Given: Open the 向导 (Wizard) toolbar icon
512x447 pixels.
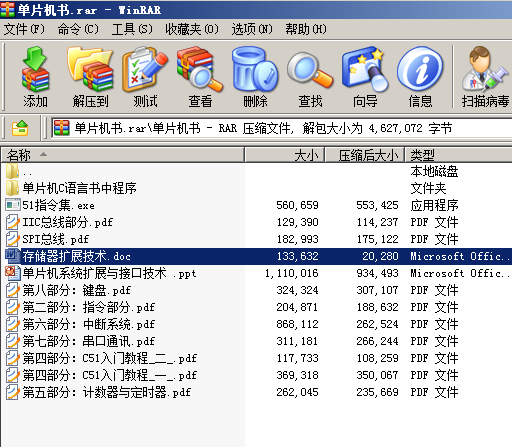Looking at the screenshot, I should click(x=365, y=69).
